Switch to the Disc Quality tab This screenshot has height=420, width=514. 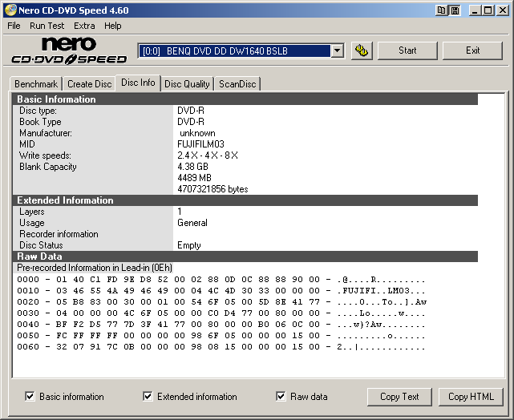187,84
